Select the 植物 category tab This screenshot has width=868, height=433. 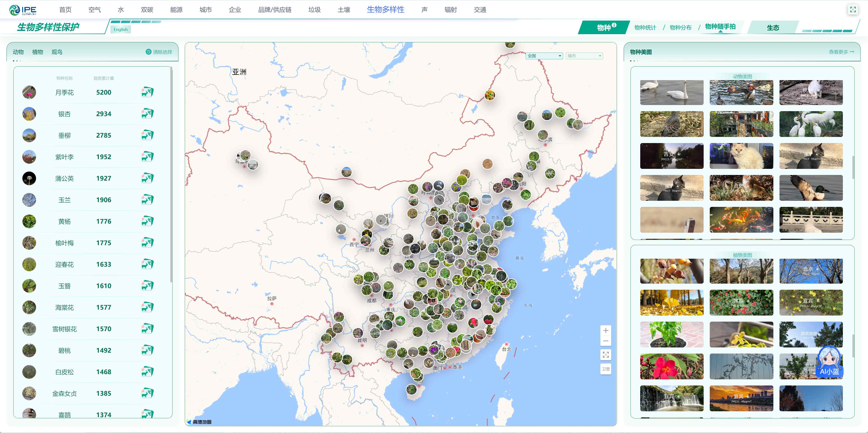37,52
